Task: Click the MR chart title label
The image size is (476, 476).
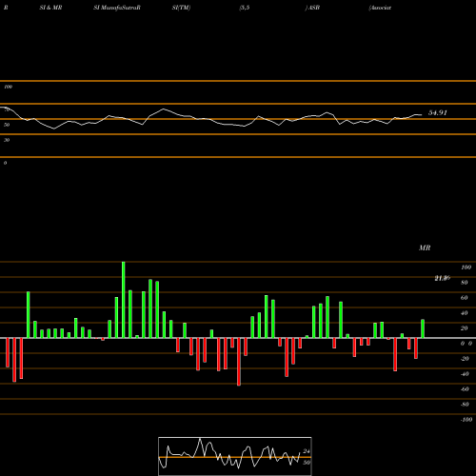Action: pyautogui.click(x=425, y=248)
